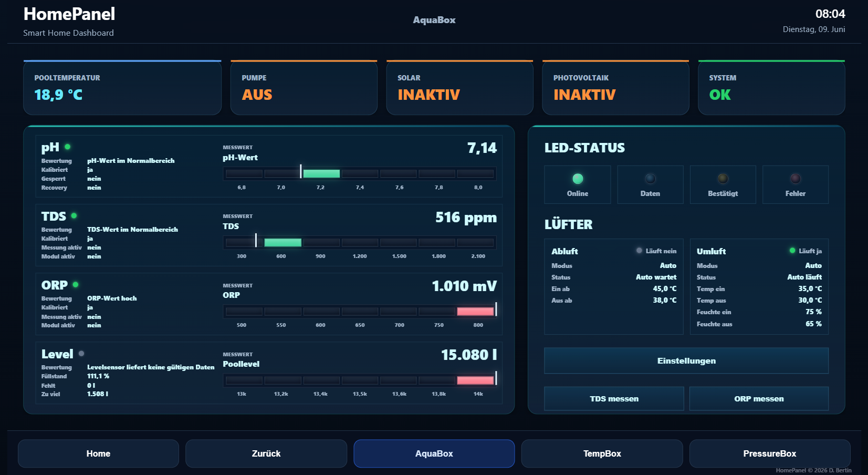Click Abluft Aus ab value 38,0 °C

point(664,300)
